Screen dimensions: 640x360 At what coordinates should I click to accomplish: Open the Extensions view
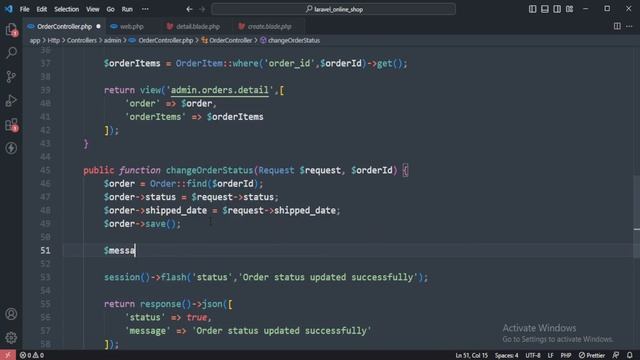[x=11, y=124]
